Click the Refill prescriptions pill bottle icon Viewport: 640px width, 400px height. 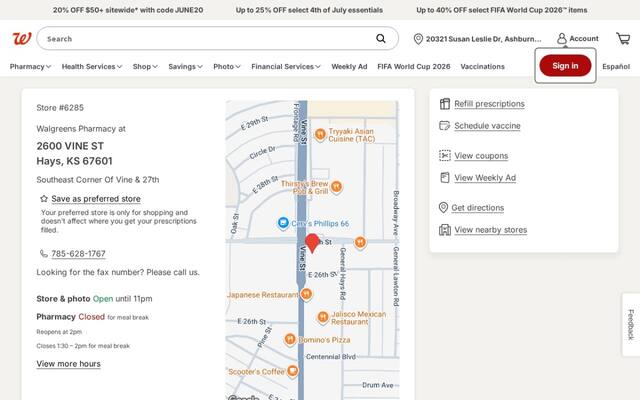[x=445, y=104]
